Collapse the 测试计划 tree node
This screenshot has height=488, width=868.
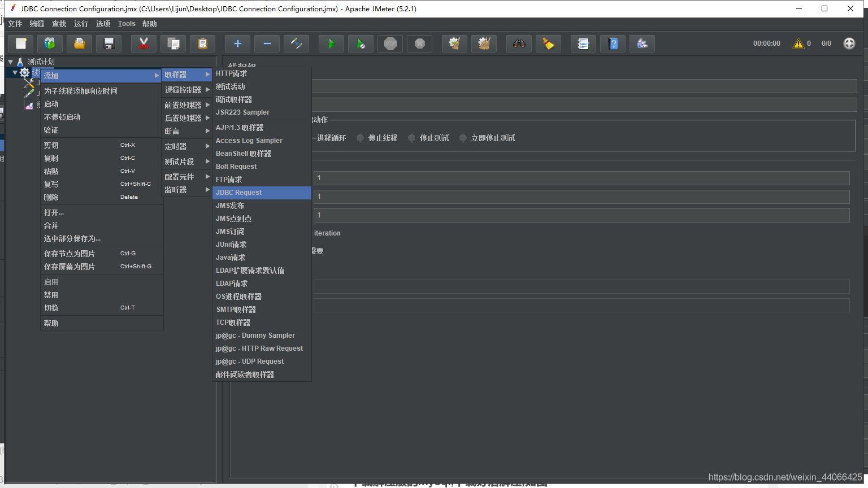click(x=11, y=62)
